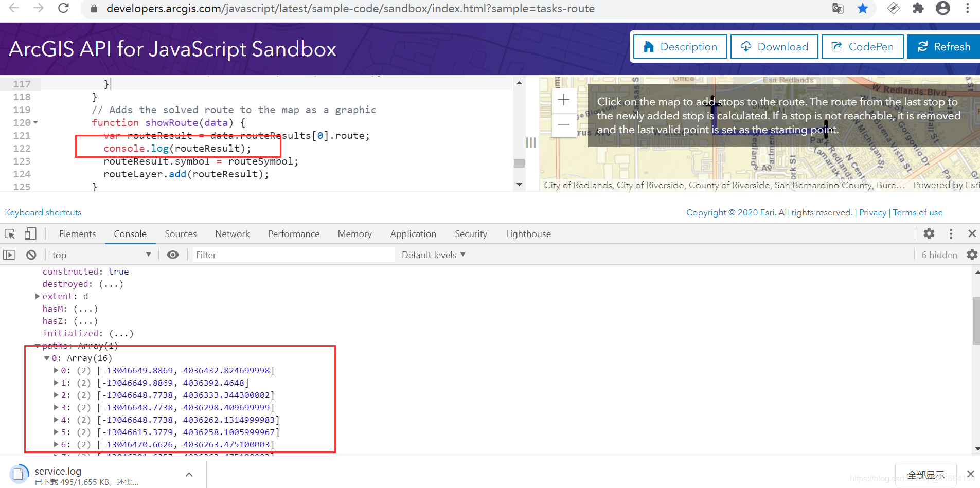The image size is (980, 488).
Task: Open the translate page icon
Action: (x=838, y=8)
